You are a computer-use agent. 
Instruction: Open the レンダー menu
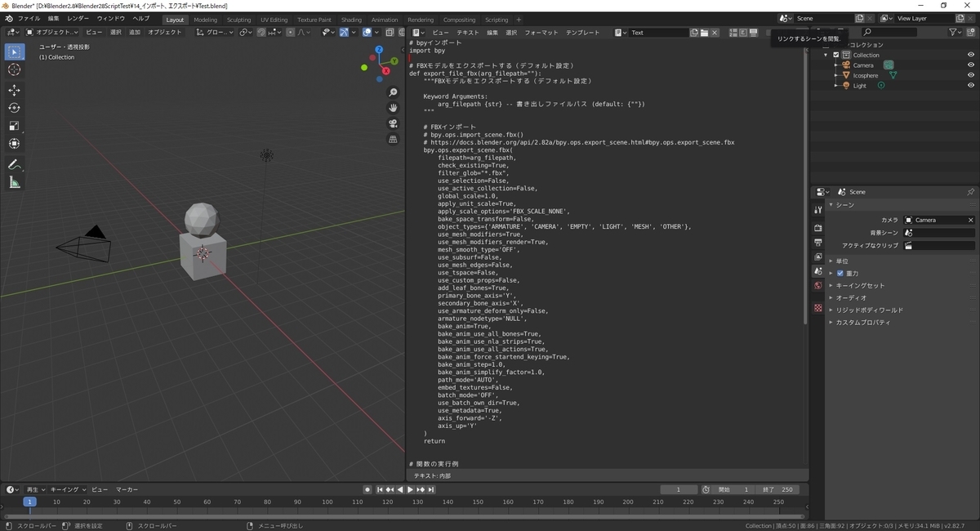pyautogui.click(x=78, y=18)
